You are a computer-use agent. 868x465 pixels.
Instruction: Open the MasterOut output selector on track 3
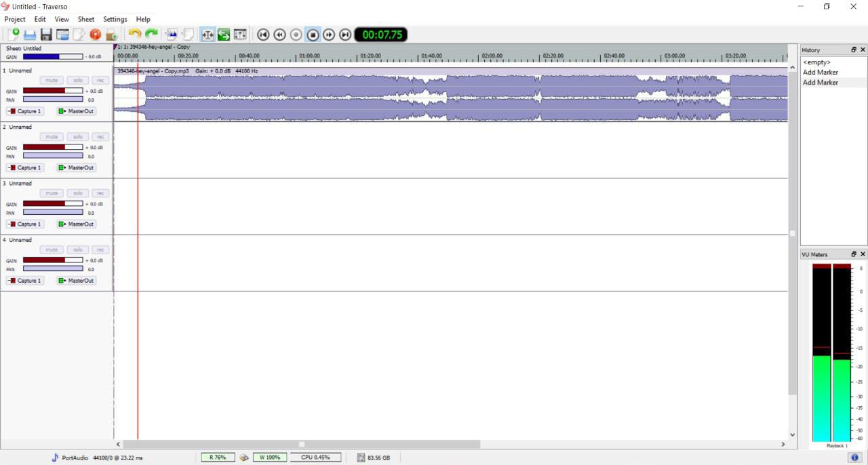[x=77, y=224]
